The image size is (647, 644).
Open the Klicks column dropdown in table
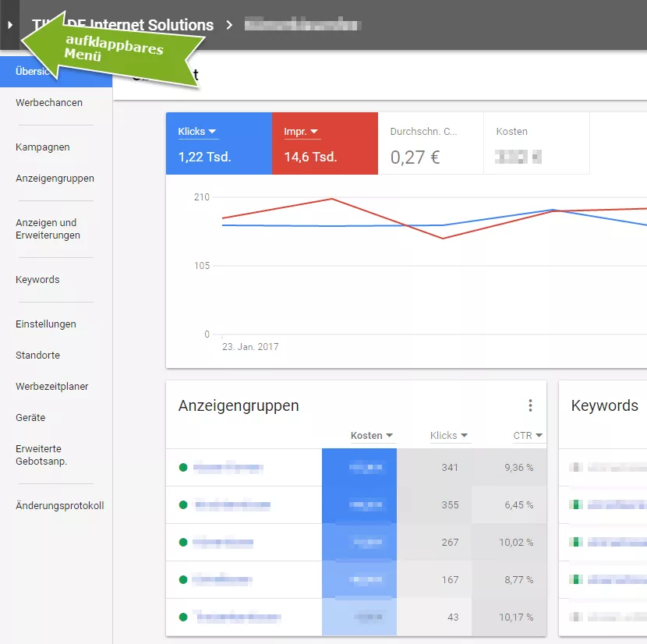pyautogui.click(x=449, y=436)
